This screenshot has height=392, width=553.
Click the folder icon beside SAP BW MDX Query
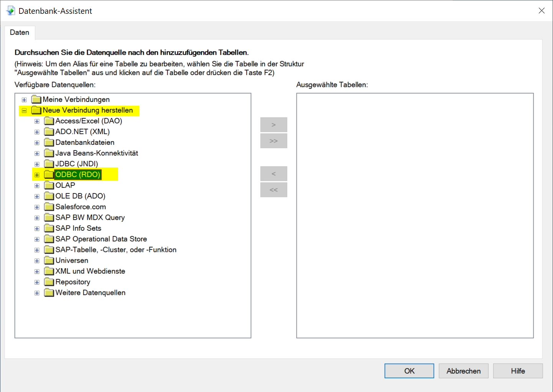[x=49, y=218]
